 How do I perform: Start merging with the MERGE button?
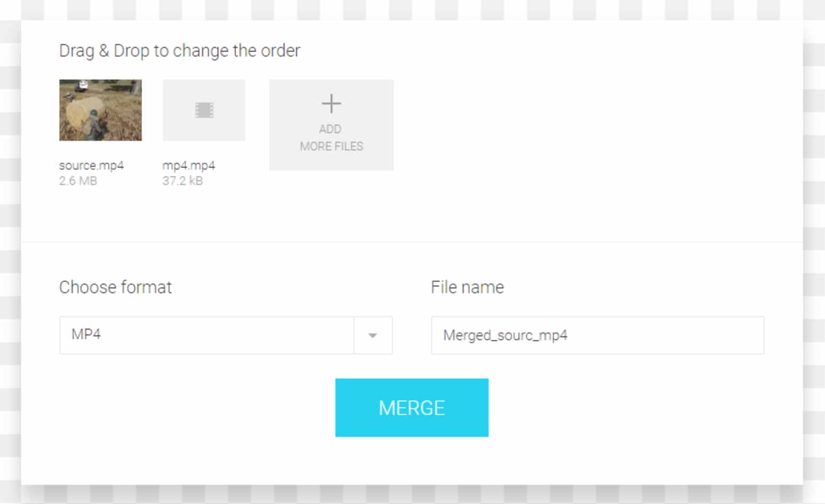[x=412, y=408]
